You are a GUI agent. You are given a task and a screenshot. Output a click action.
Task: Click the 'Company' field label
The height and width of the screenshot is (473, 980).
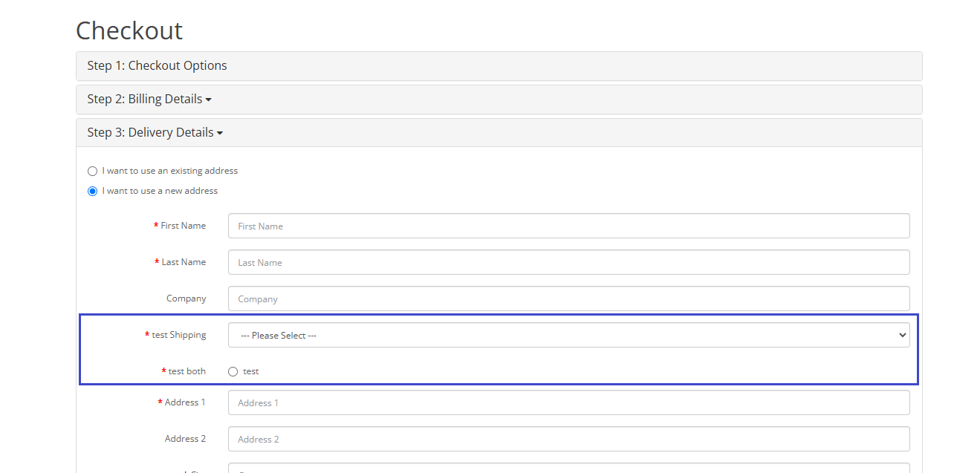click(x=186, y=299)
